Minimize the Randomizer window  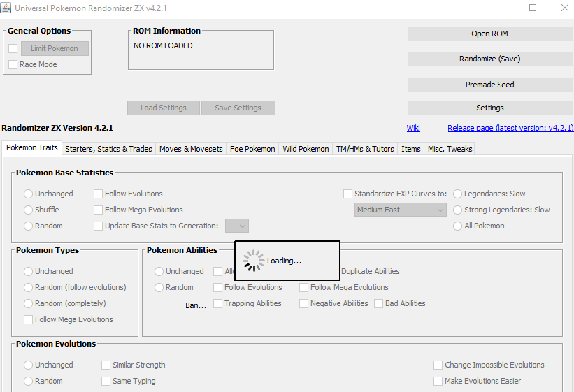click(501, 8)
